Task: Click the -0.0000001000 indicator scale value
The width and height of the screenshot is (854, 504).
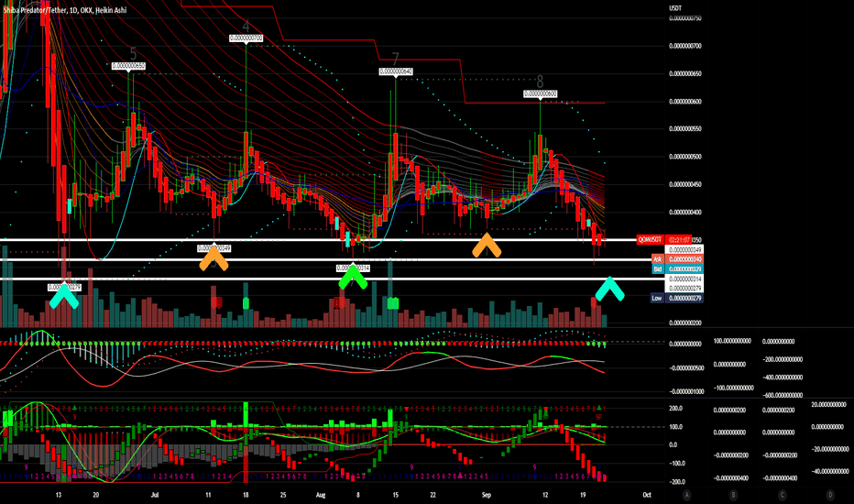Action: [x=684, y=391]
